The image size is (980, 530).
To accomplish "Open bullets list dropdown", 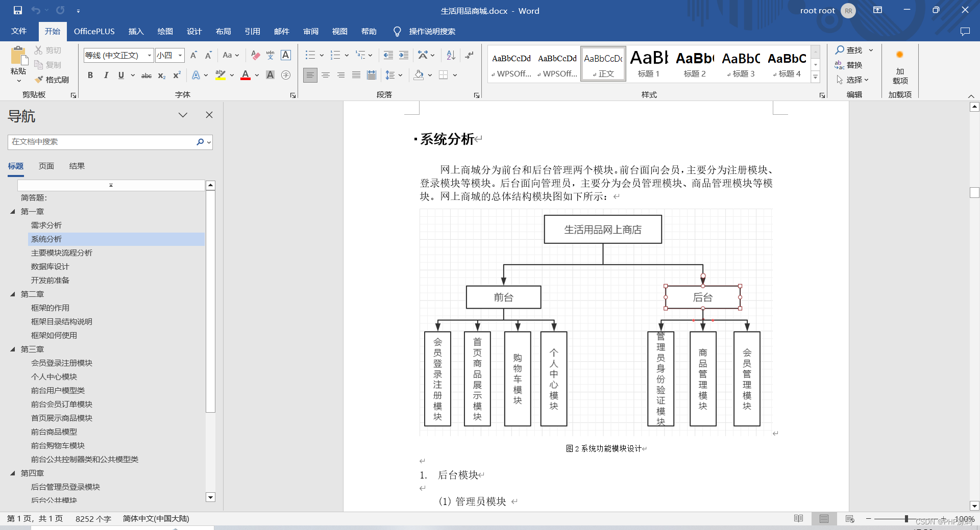I will pos(322,55).
